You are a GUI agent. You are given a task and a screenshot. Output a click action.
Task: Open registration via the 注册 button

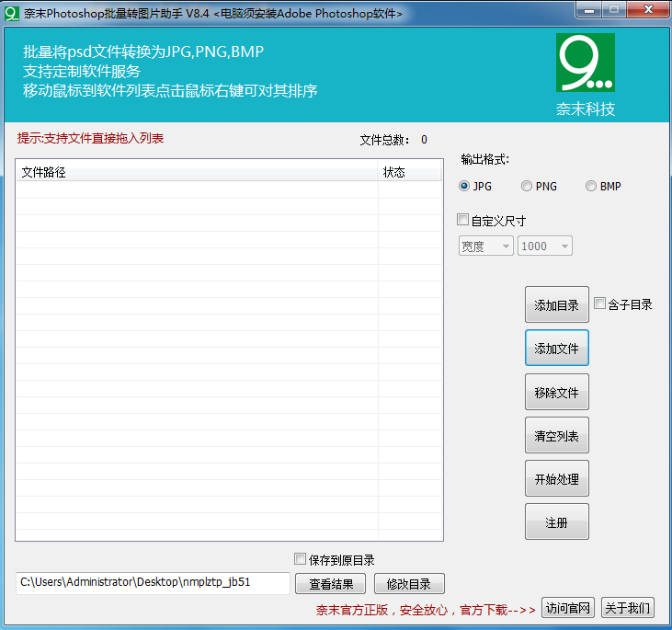tap(557, 521)
